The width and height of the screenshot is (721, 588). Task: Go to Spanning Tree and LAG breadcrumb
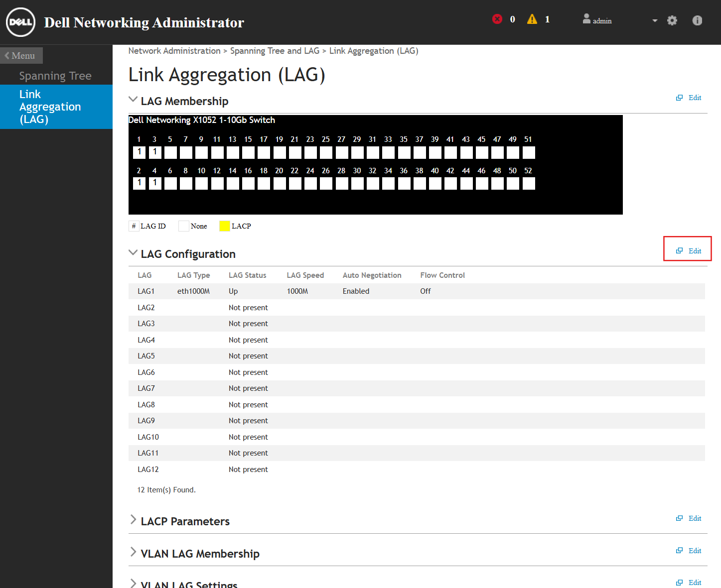pos(275,51)
